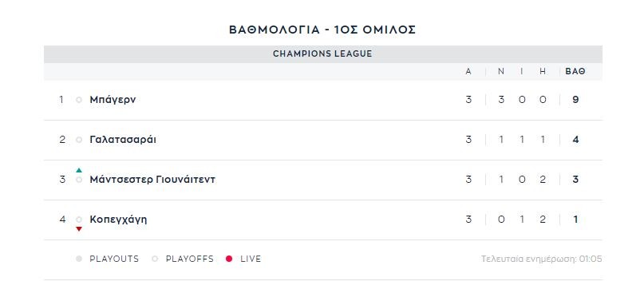
Task: Click the ΒΑΘΜΟΛΟΓΙΑ - 1ΟΣ ΟΜΙΛΟΣ title
Action: click(x=322, y=30)
